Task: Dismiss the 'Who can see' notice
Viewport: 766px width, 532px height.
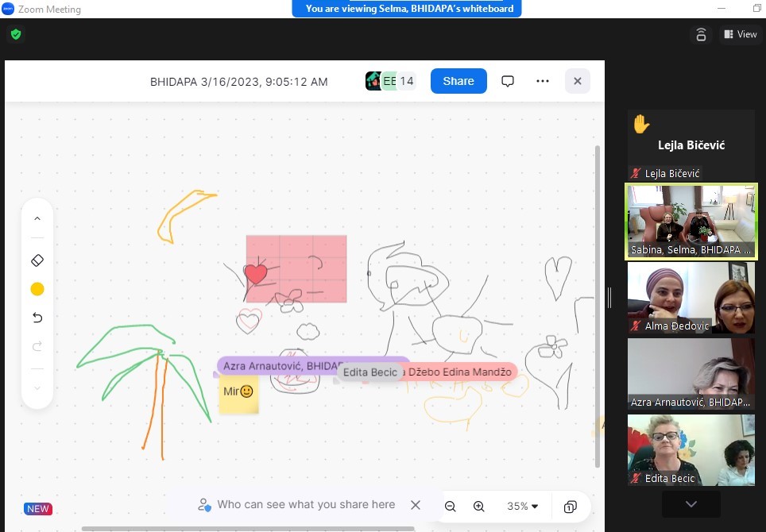Action: tap(416, 505)
